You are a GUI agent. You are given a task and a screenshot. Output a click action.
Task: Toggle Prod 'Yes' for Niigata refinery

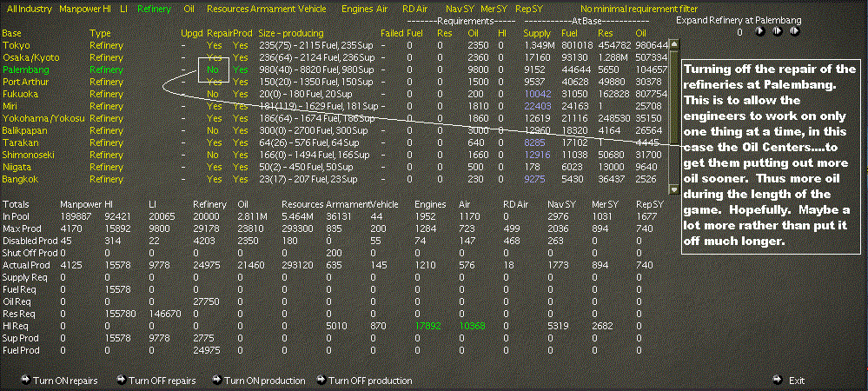(241, 167)
